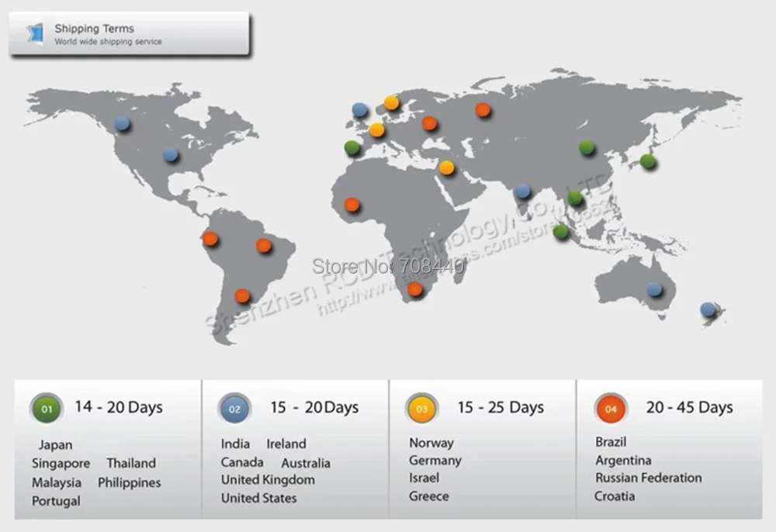Choose 'Germany' in the 03 list

[435, 461]
